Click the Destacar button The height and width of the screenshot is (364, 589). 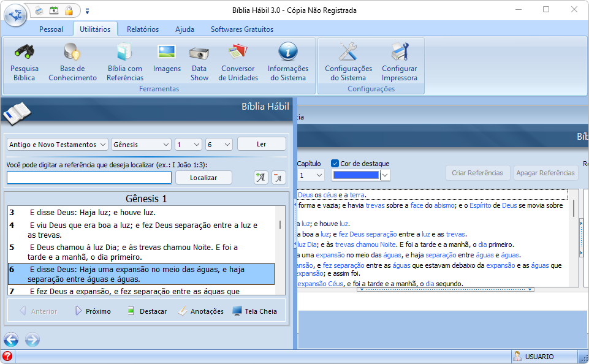click(x=147, y=311)
